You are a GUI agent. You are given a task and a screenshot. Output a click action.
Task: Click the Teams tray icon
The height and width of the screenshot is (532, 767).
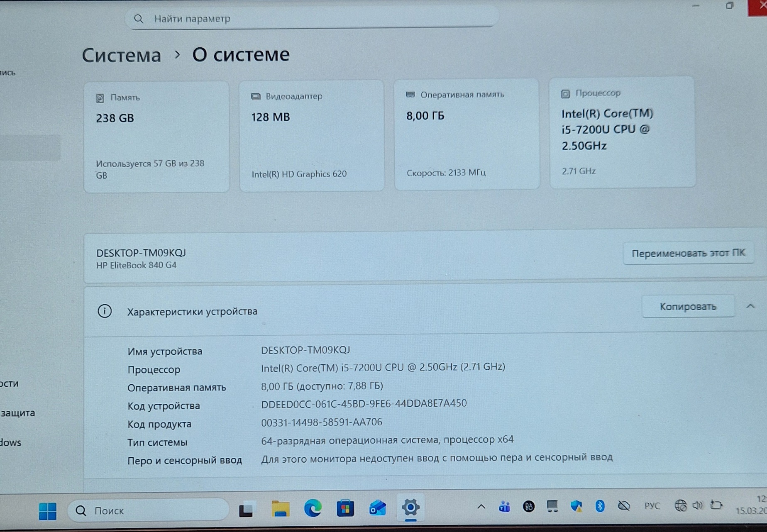[x=505, y=507]
